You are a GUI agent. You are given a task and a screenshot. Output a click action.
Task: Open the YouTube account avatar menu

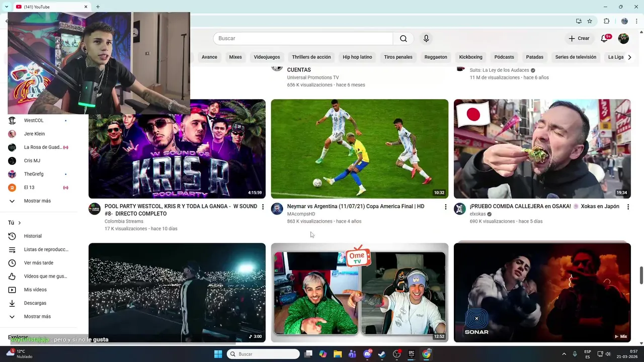click(x=623, y=39)
